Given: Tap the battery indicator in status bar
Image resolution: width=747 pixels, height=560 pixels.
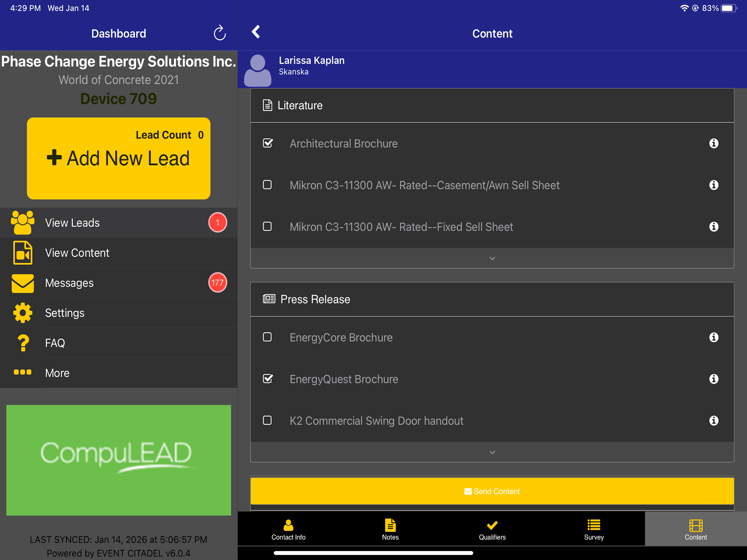Looking at the screenshot, I should (x=729, y=8).
